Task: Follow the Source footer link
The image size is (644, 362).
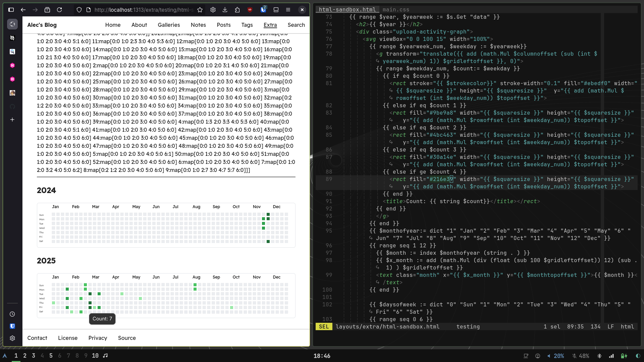Action: 127,338
